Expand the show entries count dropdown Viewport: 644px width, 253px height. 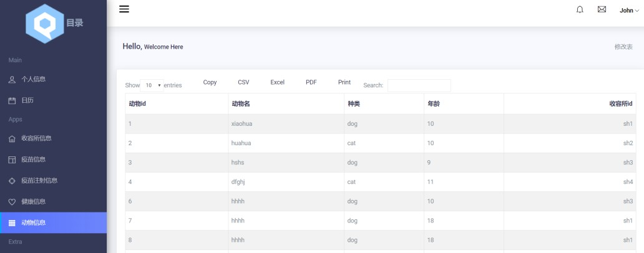point(152,85)
